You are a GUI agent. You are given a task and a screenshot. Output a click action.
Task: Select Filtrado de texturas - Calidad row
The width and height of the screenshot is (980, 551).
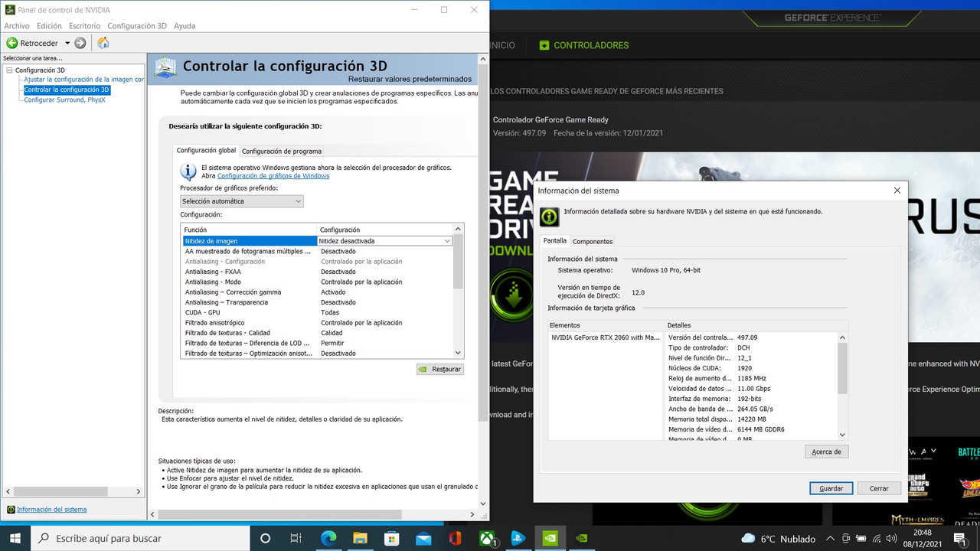317,333
